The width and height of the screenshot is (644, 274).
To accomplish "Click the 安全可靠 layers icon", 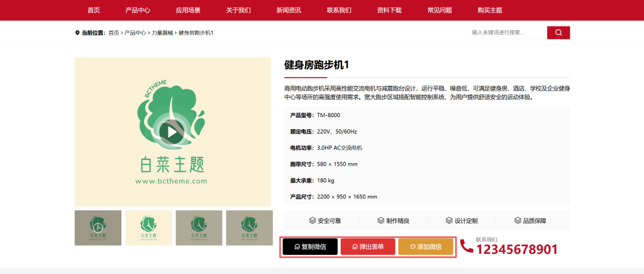I will (313, 220).
